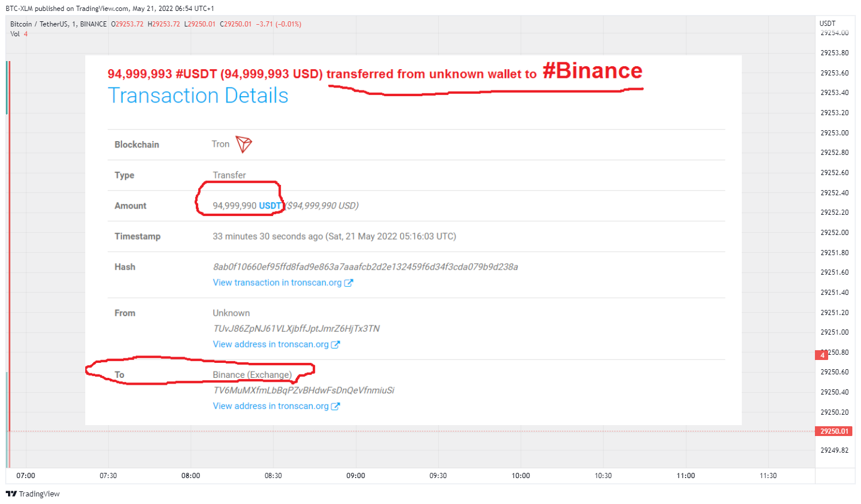Click the red volume badge showing 4
The width and height of the screenshot is (861, 504).
[822, 355]
